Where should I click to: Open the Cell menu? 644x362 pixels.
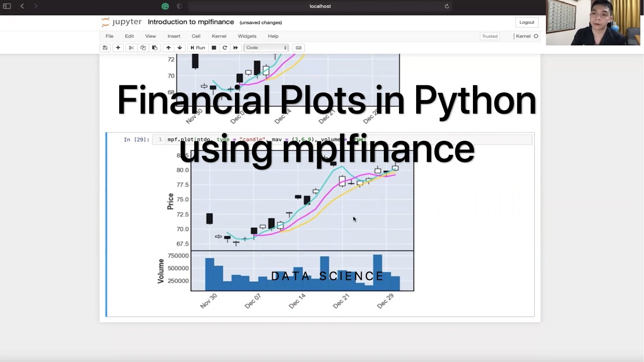point(196,36)
